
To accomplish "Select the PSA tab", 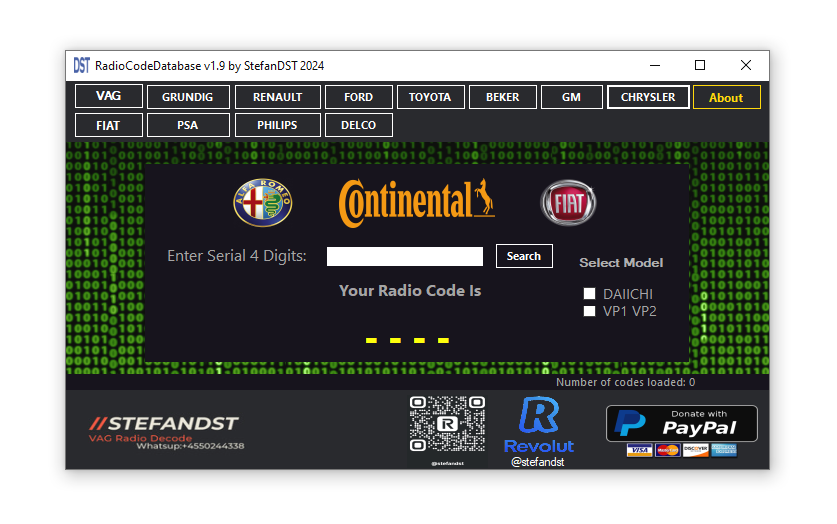I will click(188, 125).
